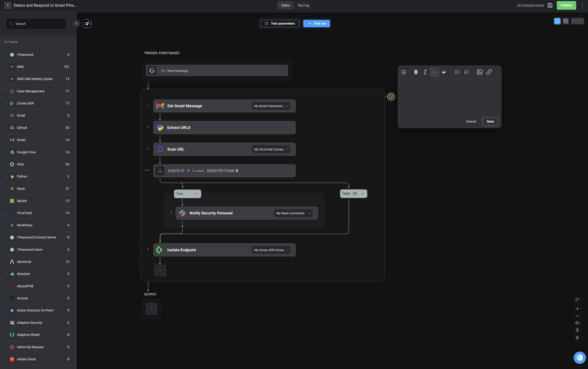Select the Google Drive sidebar item

pyautogui.click(x=38, y=152)
